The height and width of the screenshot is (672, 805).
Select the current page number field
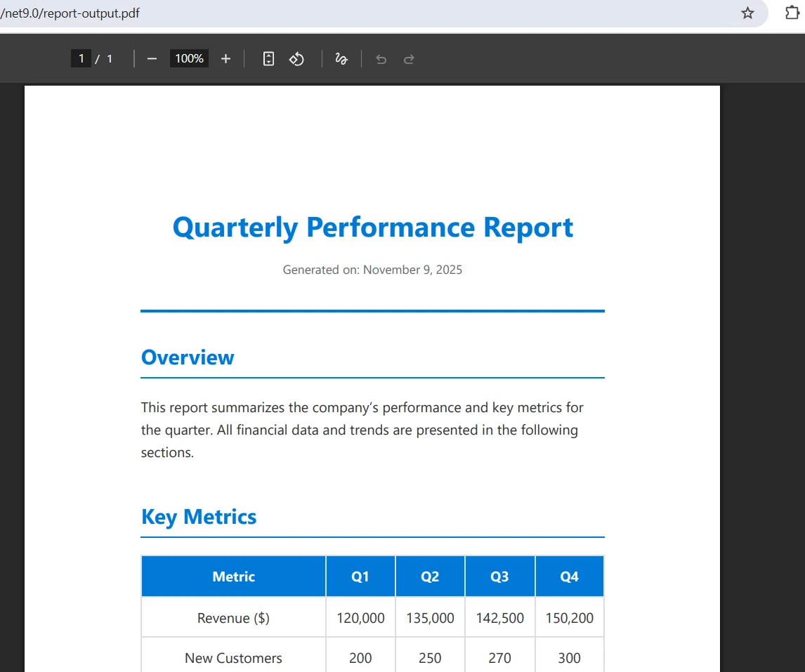81,59
